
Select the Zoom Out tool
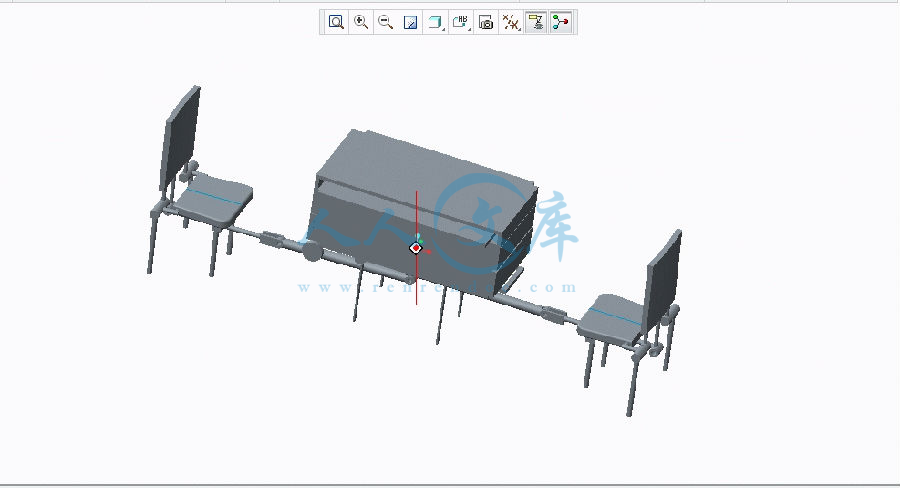coord(386,22)
